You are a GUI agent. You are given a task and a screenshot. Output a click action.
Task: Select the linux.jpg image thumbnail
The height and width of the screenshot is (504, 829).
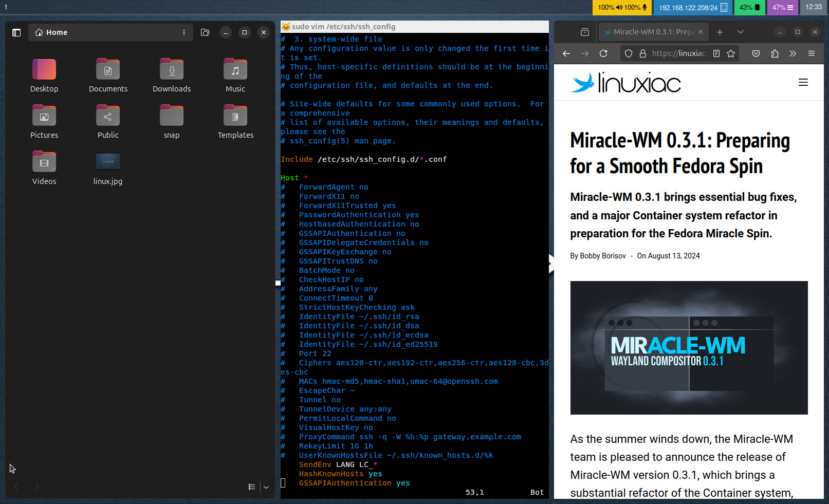coord(108,162)
